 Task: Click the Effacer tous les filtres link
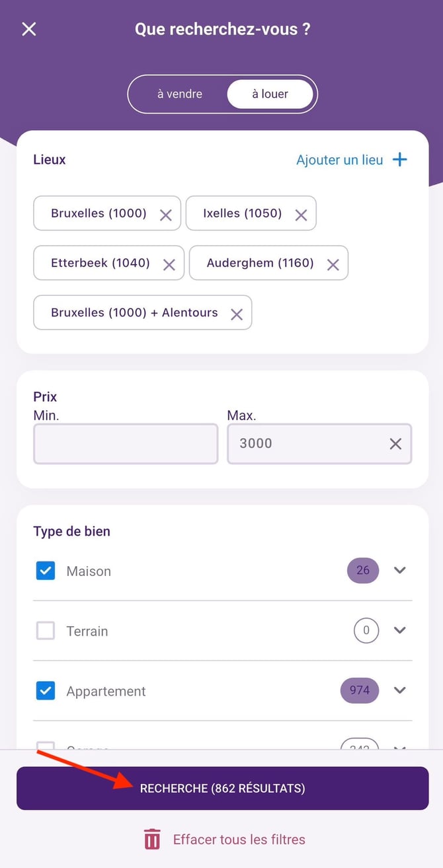coord(239,839)
